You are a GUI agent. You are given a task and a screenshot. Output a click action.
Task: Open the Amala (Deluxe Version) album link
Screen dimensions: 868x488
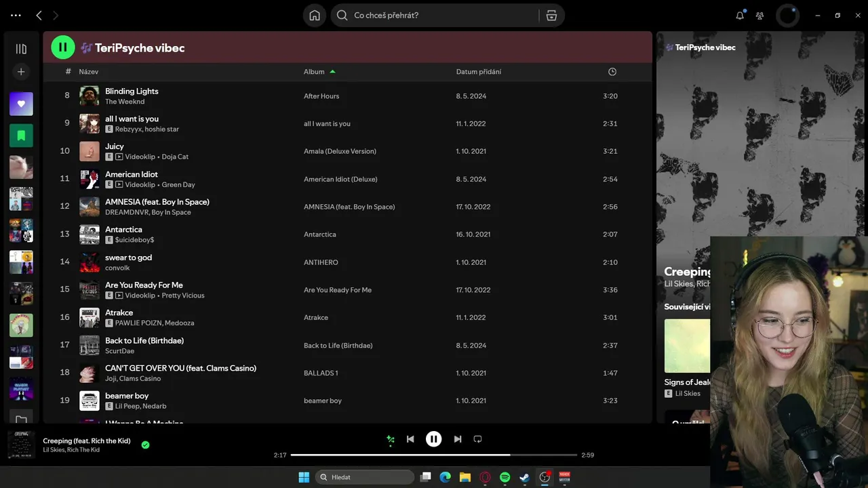click(340, 151)
